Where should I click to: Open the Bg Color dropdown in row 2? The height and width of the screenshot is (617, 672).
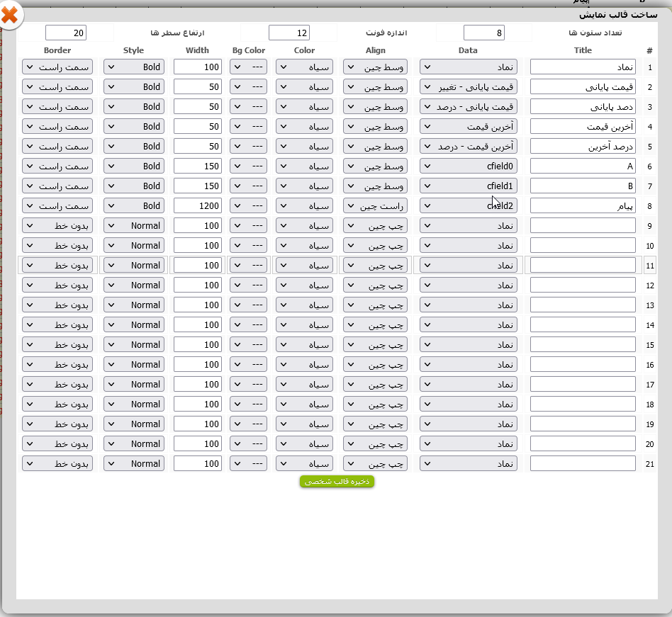pos(248,86)
